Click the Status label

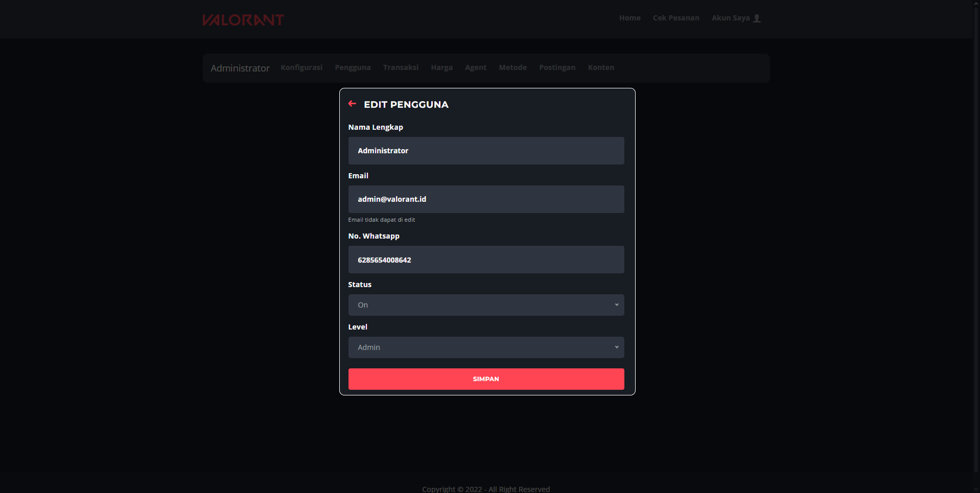(x=360, y=285)
